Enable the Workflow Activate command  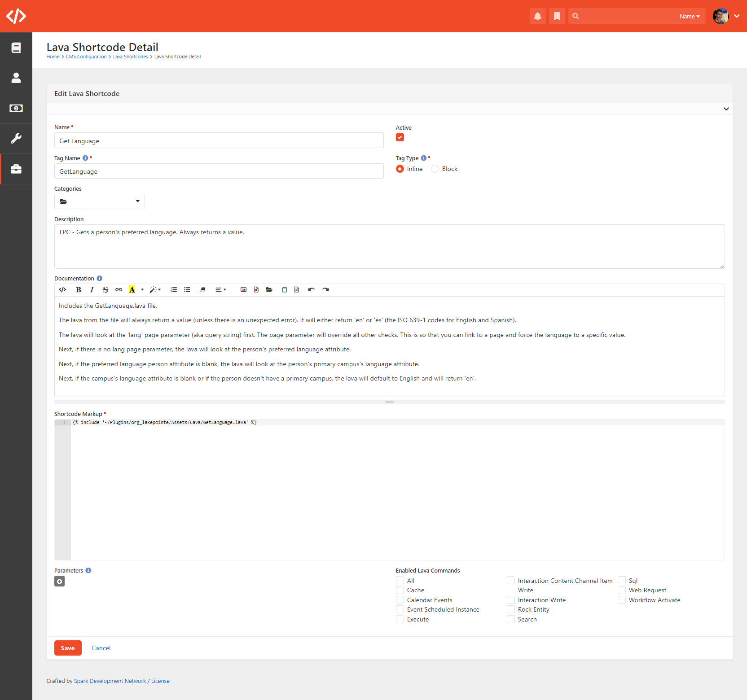point(622,600)
